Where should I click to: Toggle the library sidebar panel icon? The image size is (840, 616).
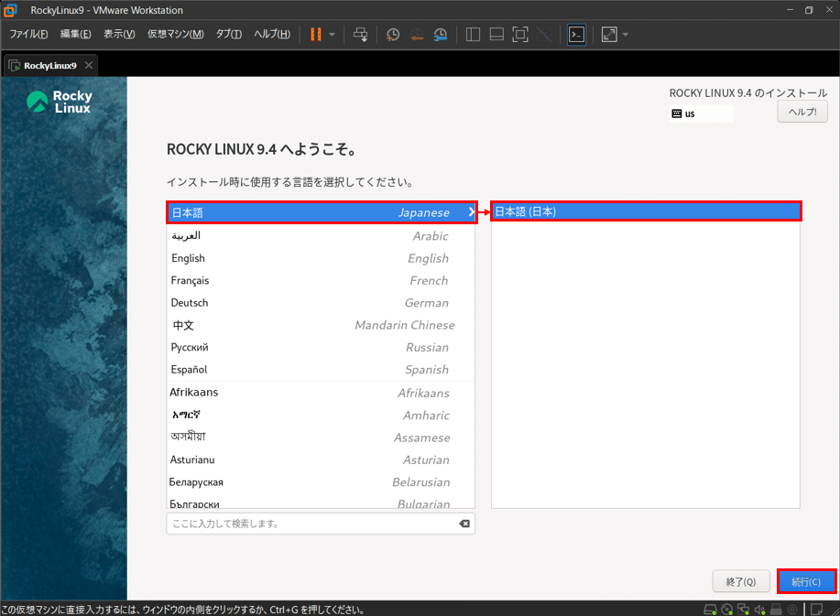[x=473, y=35]
